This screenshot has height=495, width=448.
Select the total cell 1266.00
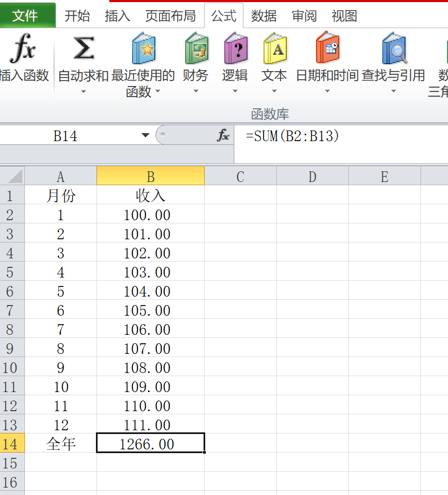click(x=151, y=443)
